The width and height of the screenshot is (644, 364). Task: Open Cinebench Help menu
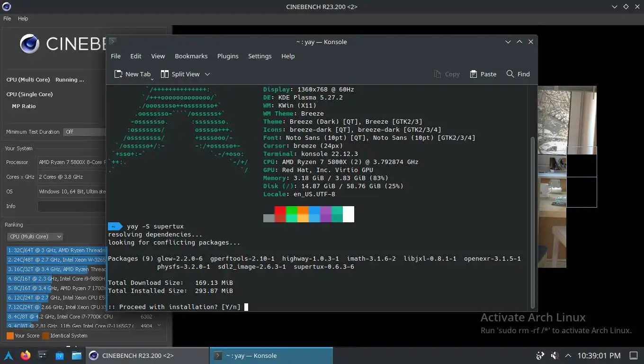tap(23, 18)
